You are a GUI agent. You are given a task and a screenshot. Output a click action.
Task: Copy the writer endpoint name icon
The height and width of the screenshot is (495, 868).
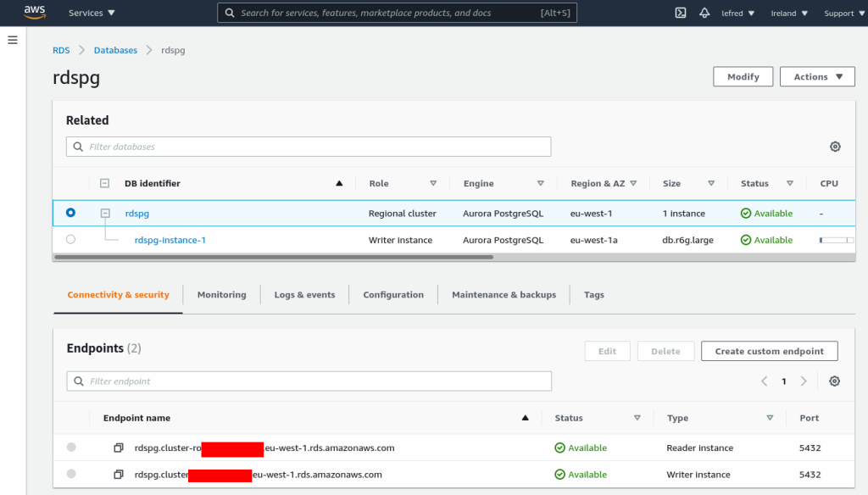pyautogui.click(x=119, y=475)
